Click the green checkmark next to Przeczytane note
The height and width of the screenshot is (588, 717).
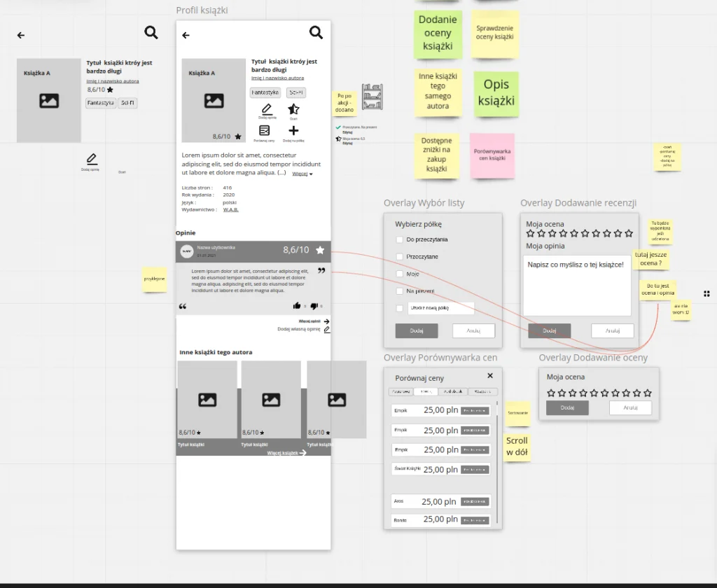[x=338, y=127]
